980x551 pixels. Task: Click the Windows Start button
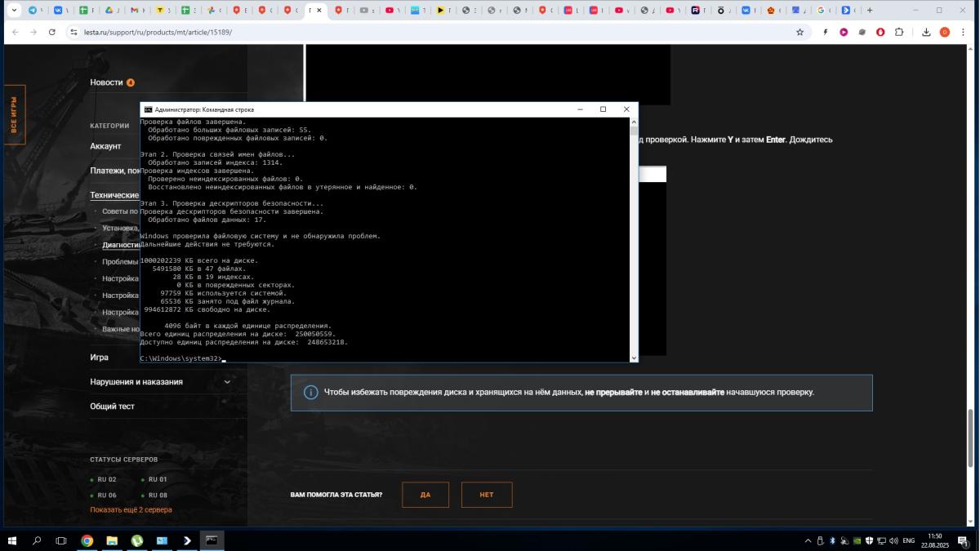[12, 540]
